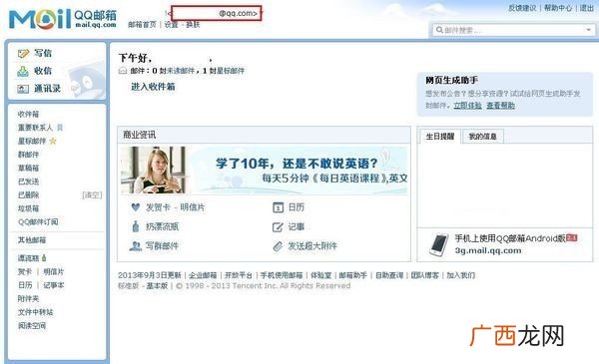Click the notepad icon for 记事
Image resolution: width=599 pixels, height=364 pixels.
pos(278,227)
